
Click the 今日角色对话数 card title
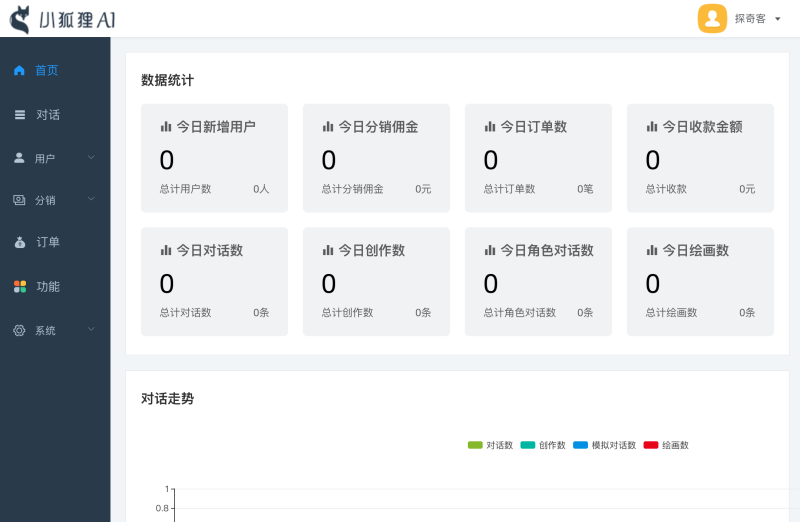546,250
